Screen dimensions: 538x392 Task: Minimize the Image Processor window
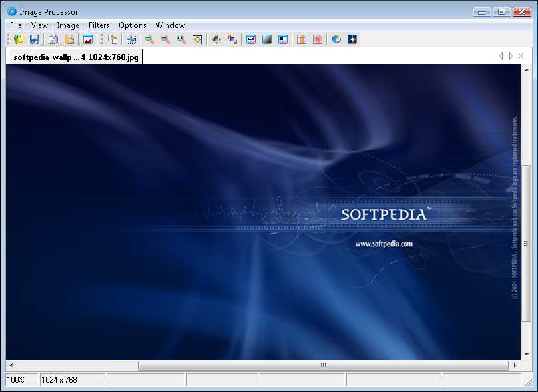pos(481,12)
